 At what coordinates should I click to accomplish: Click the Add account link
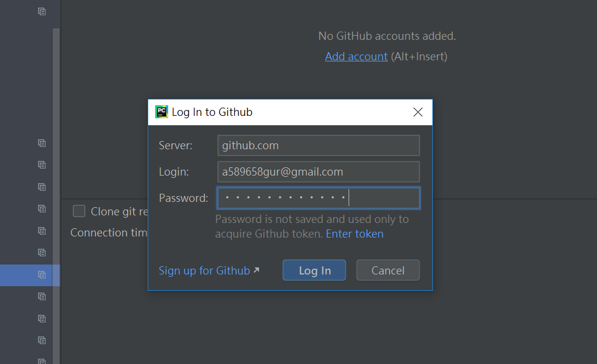[x=356, y=57]
